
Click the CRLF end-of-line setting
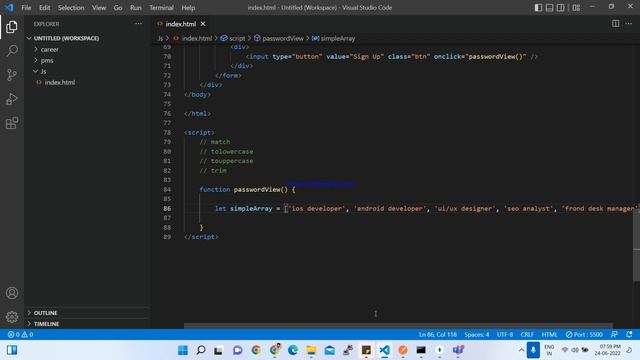527,334
